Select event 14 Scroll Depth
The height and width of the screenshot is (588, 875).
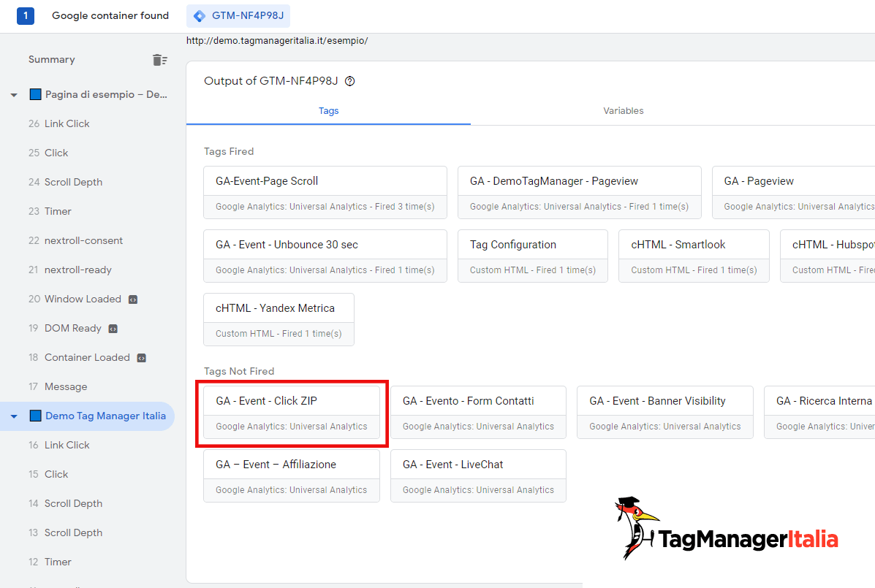tap(65, 504)
